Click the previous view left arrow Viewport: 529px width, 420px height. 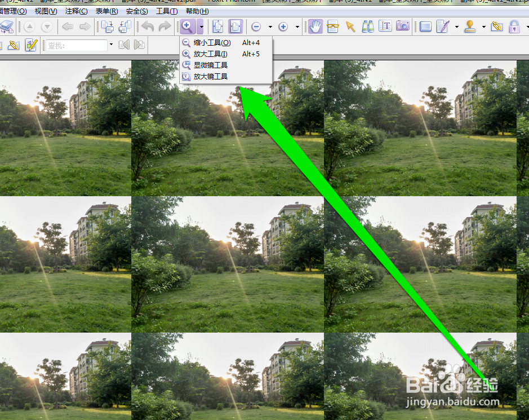[x=68, y=26]
